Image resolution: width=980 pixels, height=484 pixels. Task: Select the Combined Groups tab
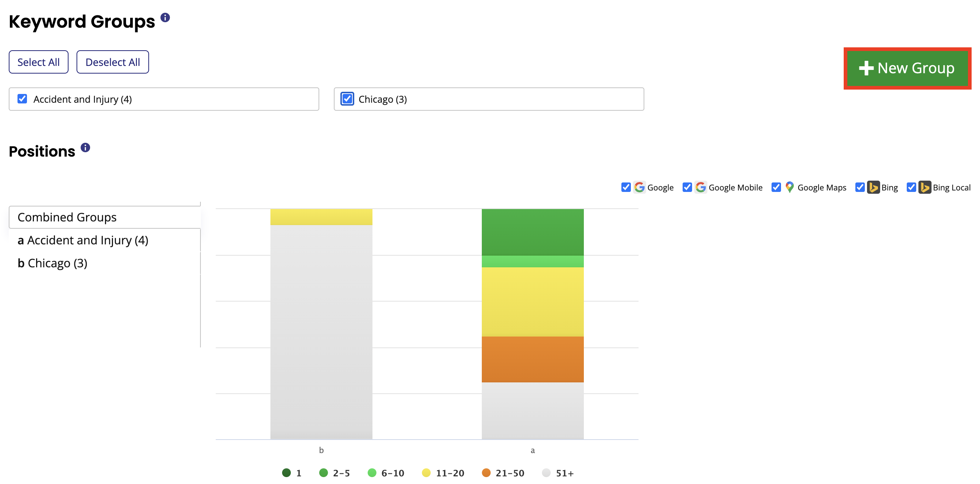[105, 217]
